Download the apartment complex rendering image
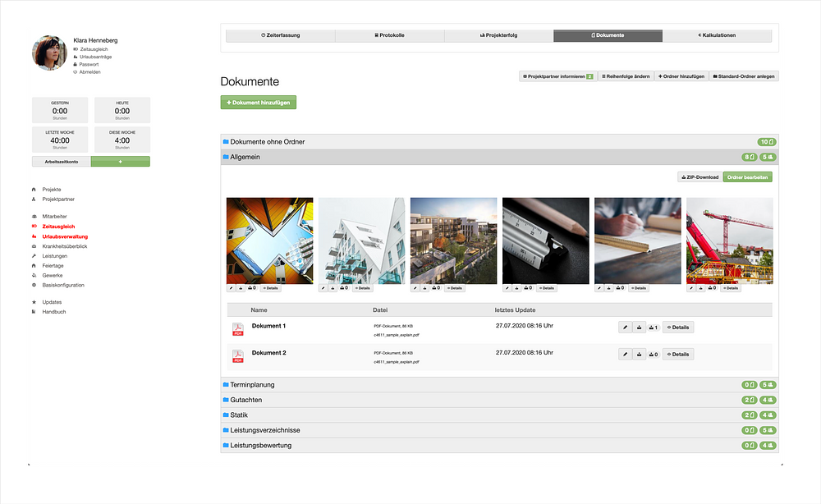Screen dimensions: 821x504 (424, 288)
